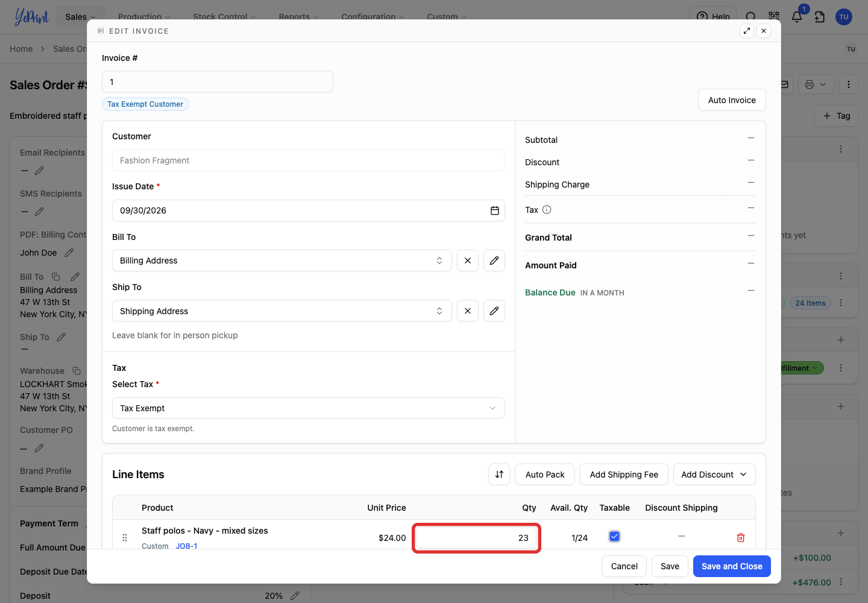The image size is (868, 603).
Task: Clear the Ship To shipping address
Action: coord(468,311)
